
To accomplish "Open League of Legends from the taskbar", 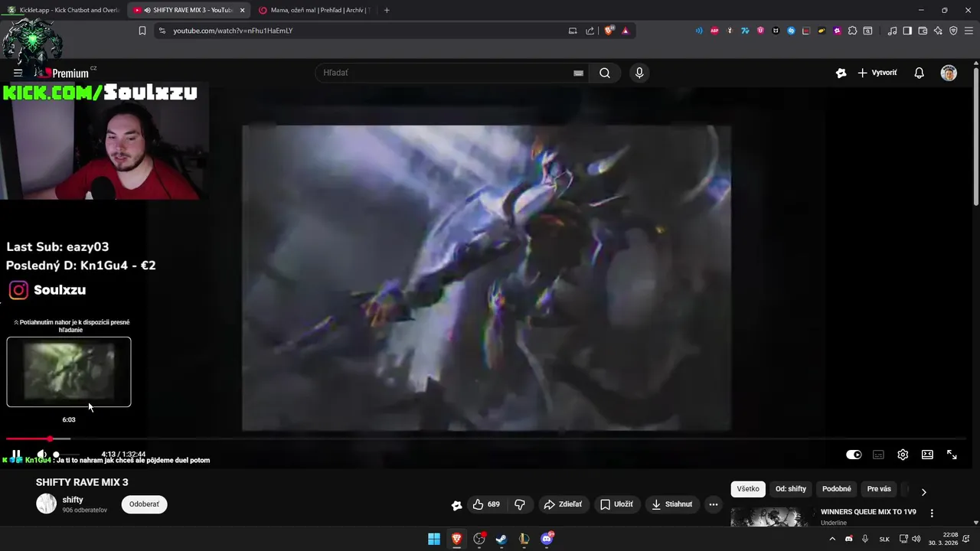I will (x=524, y=539).
